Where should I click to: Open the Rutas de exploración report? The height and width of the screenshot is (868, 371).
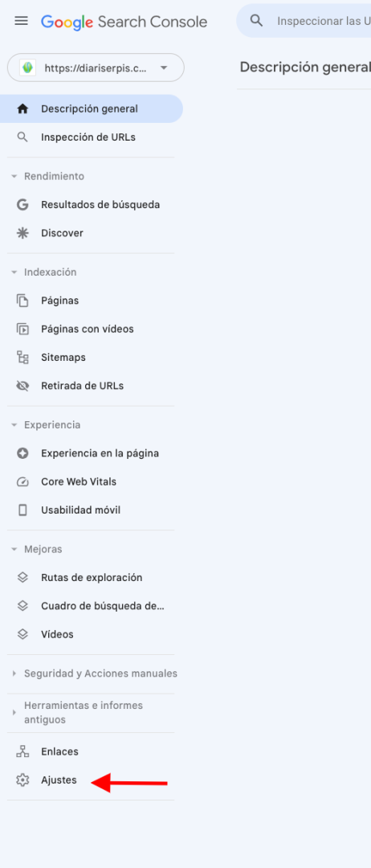(x=92, y=577)
